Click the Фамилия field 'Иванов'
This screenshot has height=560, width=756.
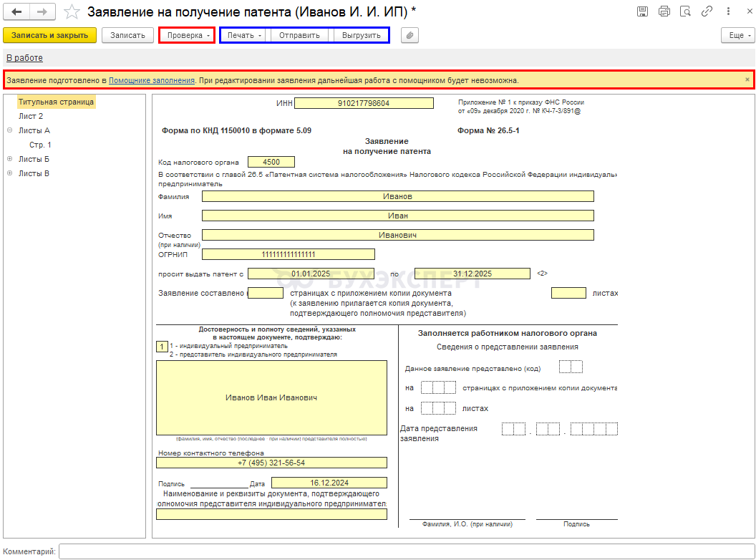click(x=398, y=196)
